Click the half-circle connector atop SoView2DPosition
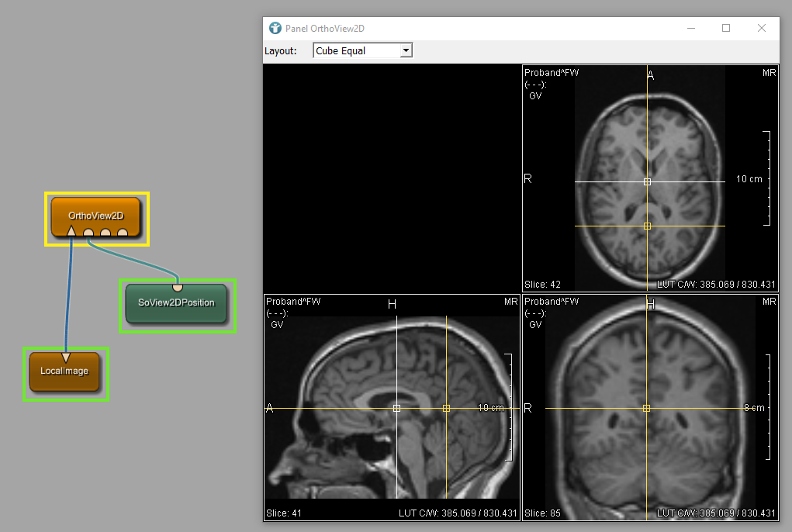Image resolution: width=792 pixels, height=532 pixels. click(x=177, y=287)
